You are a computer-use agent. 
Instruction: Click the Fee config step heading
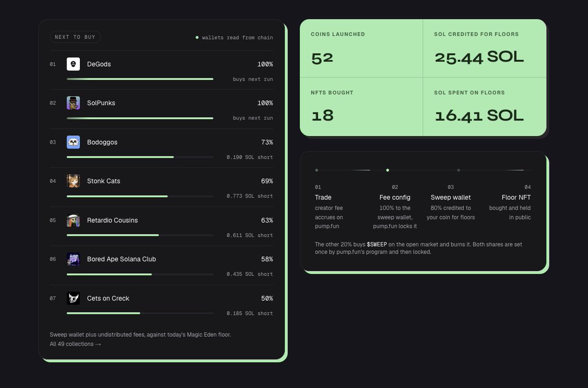click(x=395, y=197)
